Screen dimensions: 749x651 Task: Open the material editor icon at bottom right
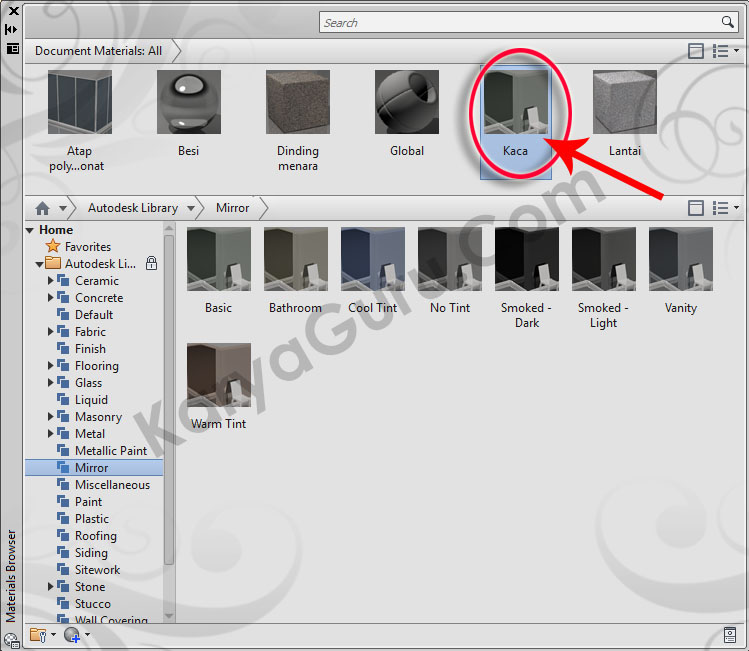730,634
